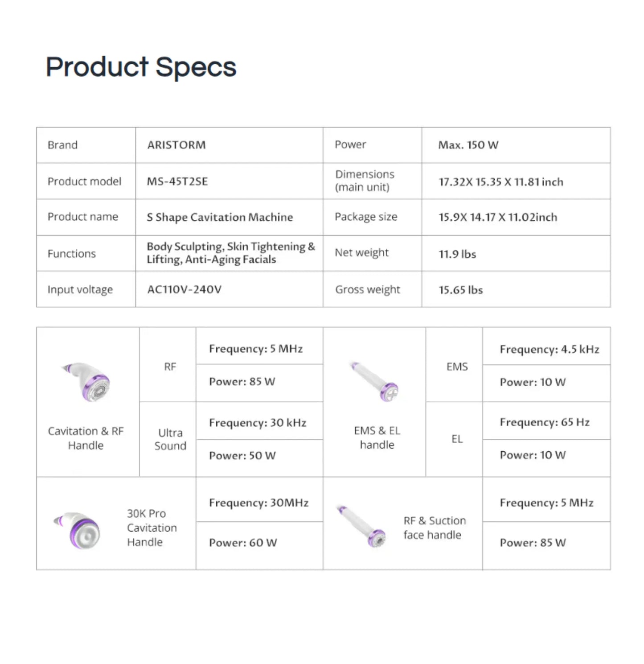Select the MS-45T2SE product model cell

click(x=177, y=181)
